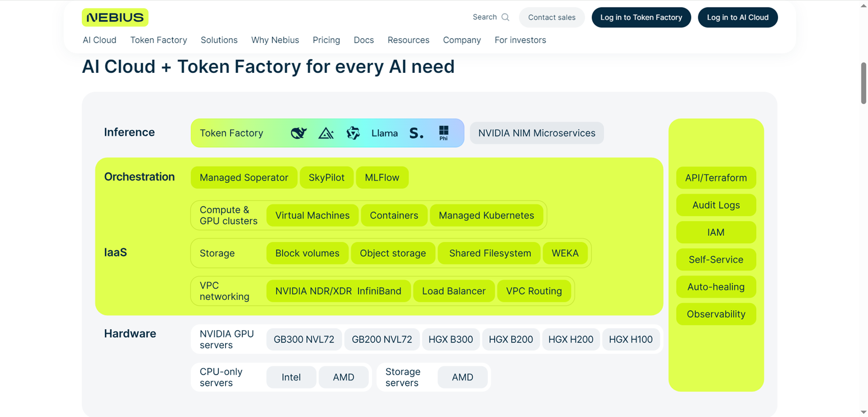
Task: Click the Nebius logo
Action: tap(115, 17)
